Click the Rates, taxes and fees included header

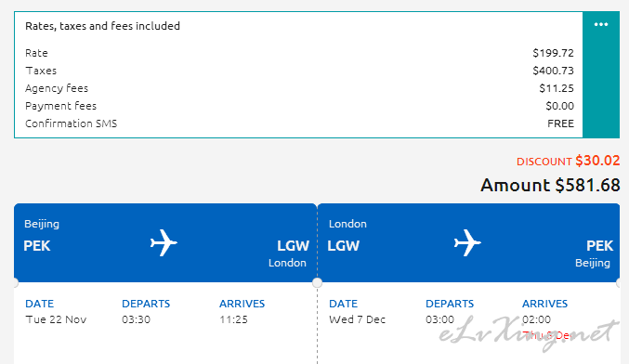[103, 26]
